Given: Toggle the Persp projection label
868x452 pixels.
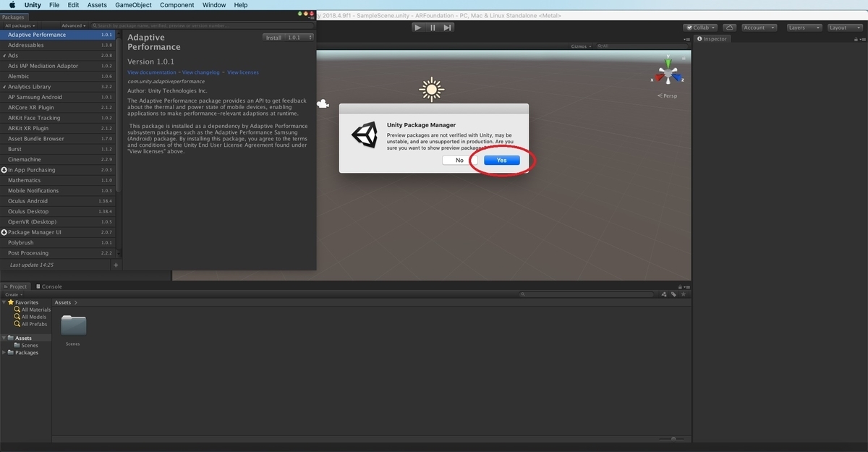Looking at the screenshot, I should point(668,95).
